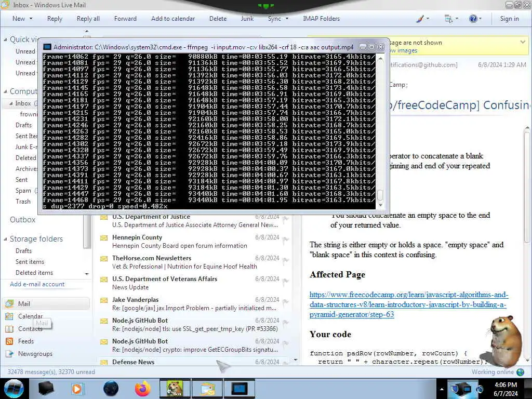Image resolution: width=532 pixels, height=399 pixels.
Task: Open the New button dropdown arrow
Action: coord(31,19)
